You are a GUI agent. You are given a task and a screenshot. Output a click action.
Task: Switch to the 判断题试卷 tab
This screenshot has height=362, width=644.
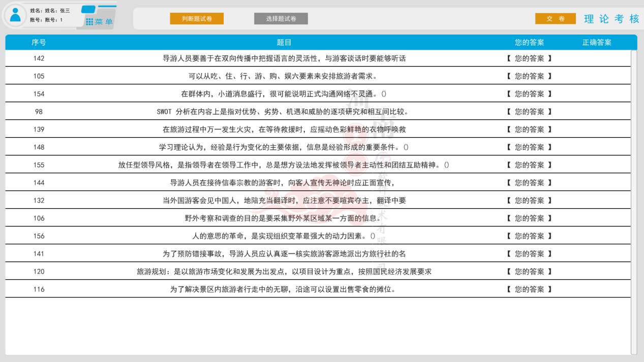(x=197, y=19)
